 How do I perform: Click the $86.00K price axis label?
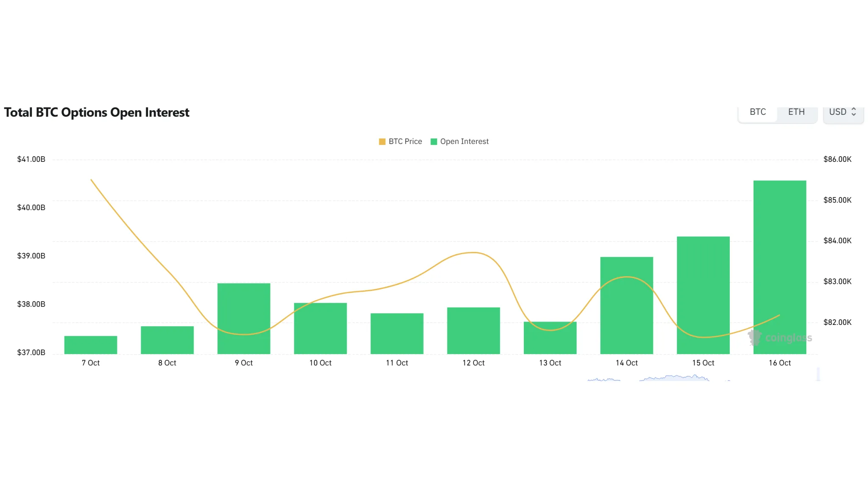(x=837, y=159)
